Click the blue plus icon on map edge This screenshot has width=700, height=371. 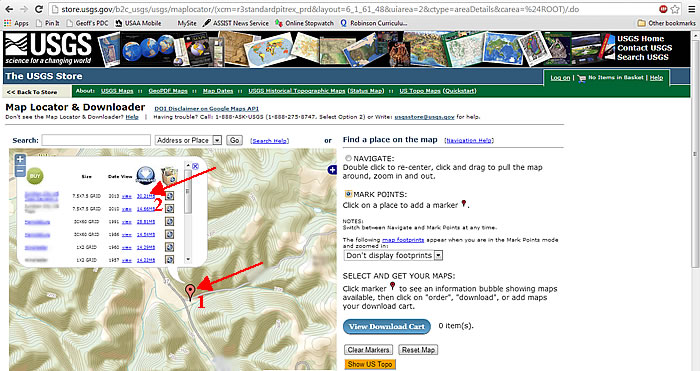click(332, 170)
